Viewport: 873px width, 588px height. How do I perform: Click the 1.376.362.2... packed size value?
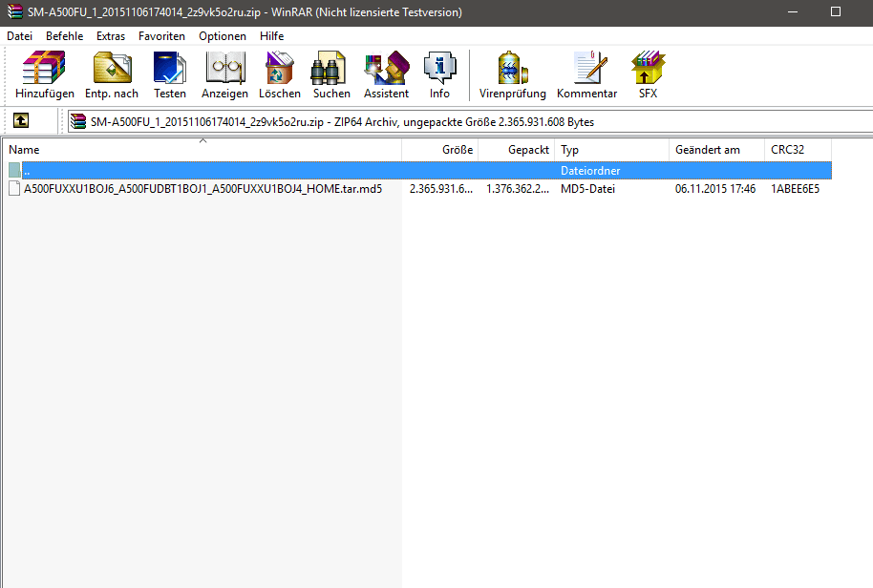tap(518, 189)
